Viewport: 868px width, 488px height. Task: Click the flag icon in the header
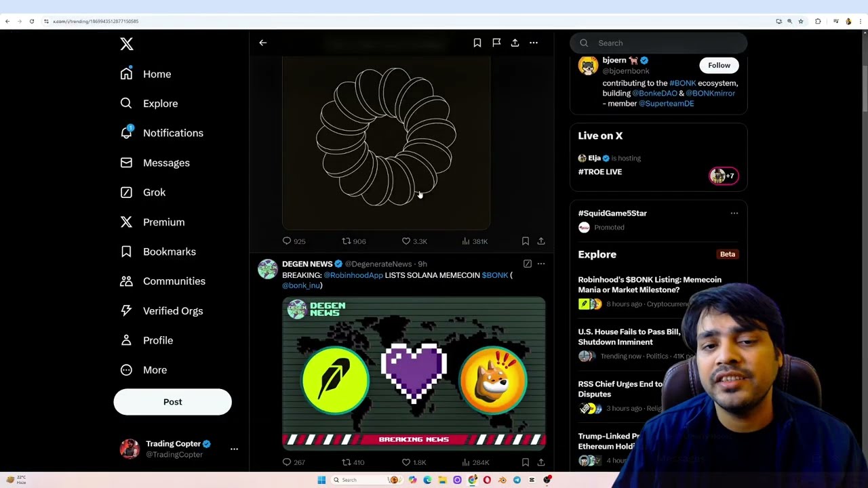(496, 43)
